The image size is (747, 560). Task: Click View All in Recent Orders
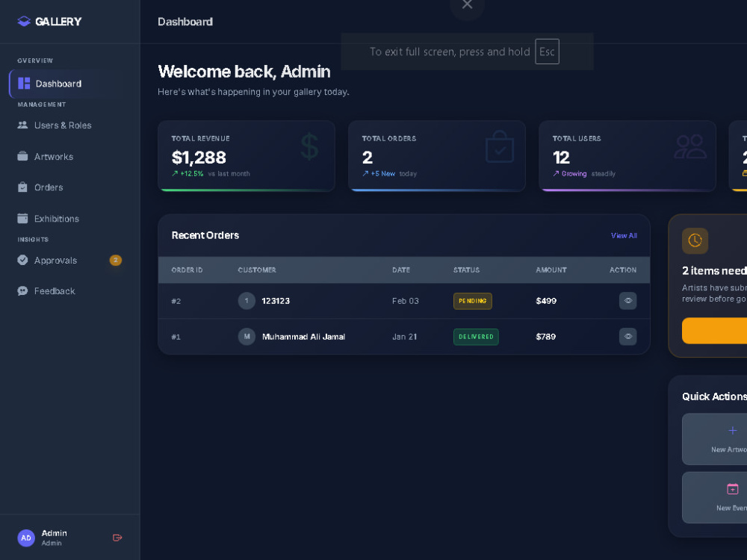(624, 236)
